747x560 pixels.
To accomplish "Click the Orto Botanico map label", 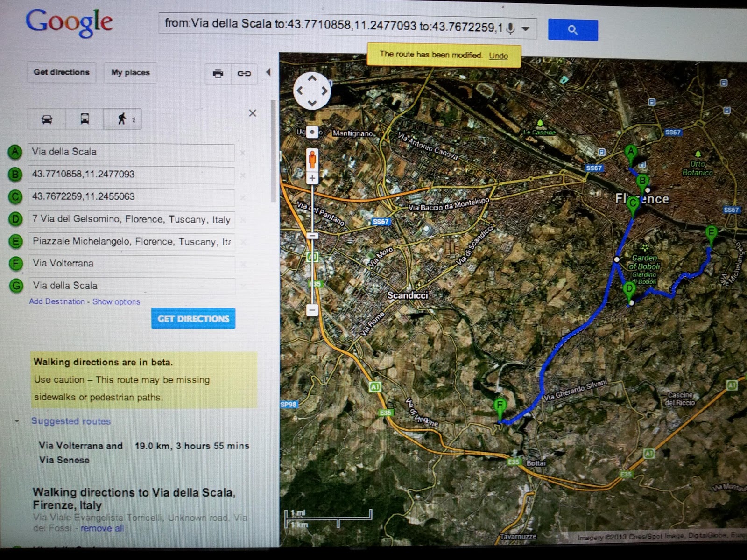I will tap(698, 168).
